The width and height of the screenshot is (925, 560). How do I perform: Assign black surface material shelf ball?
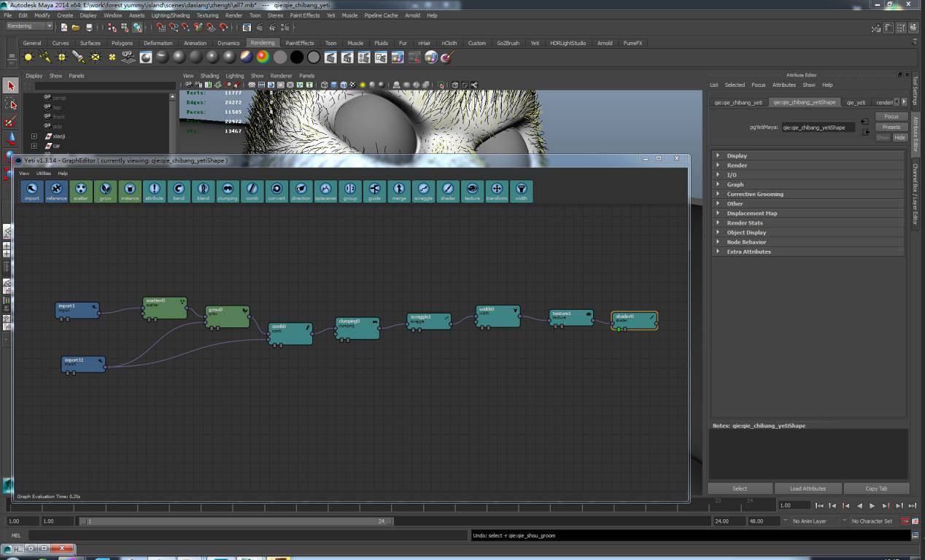[x=297, y=57]
